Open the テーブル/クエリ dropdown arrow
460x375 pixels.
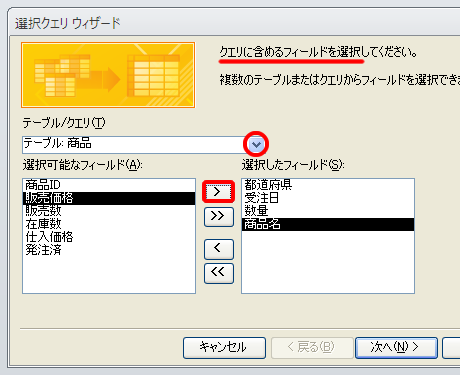[x=256, y=145]
